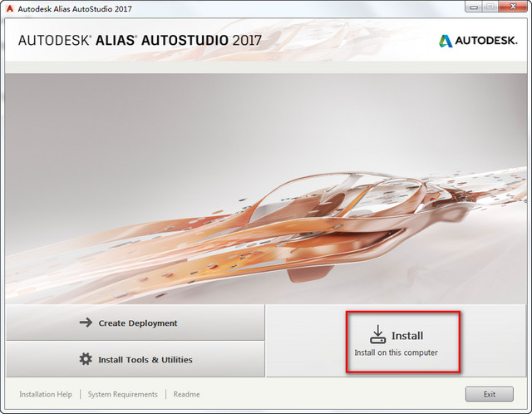Open the Readme link
Screen dimensions: 532x414
click(186, 394)
